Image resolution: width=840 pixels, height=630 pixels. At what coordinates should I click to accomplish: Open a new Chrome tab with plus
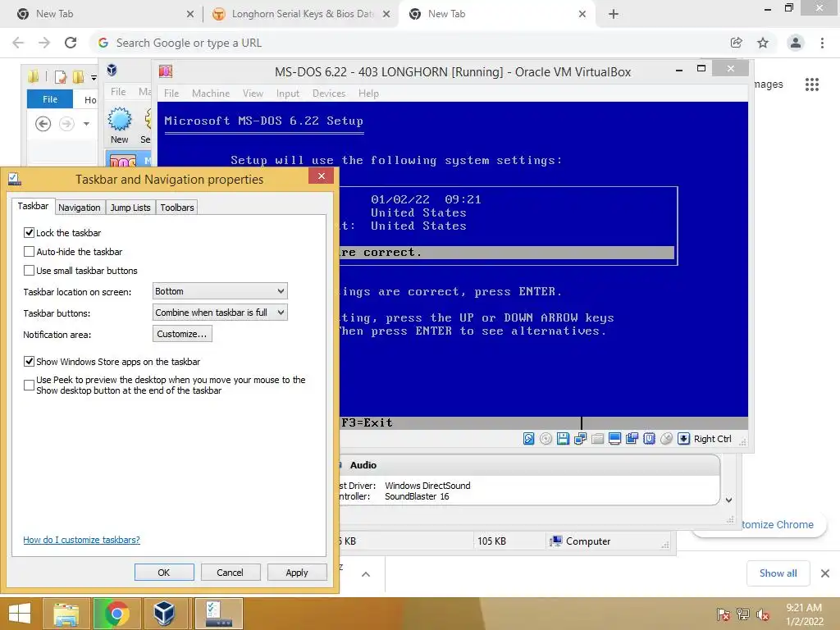click(x=614, y=14)
